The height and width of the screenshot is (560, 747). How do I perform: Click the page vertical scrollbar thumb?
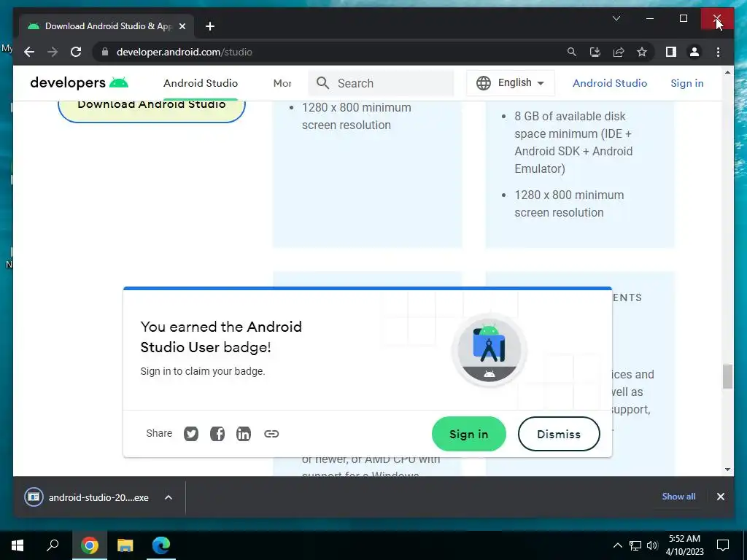[x=727, y=377]
